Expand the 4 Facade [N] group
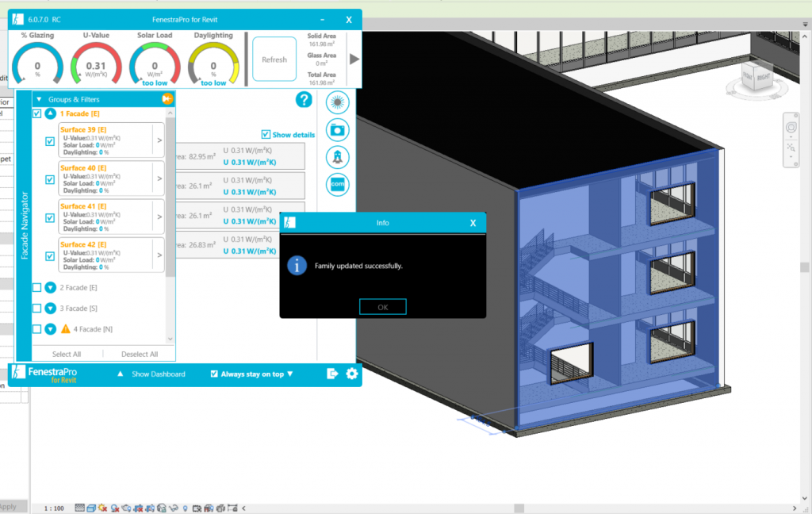The width and height of the screenshot is (812, 514). pyautogui.click(x=50, y=328)
